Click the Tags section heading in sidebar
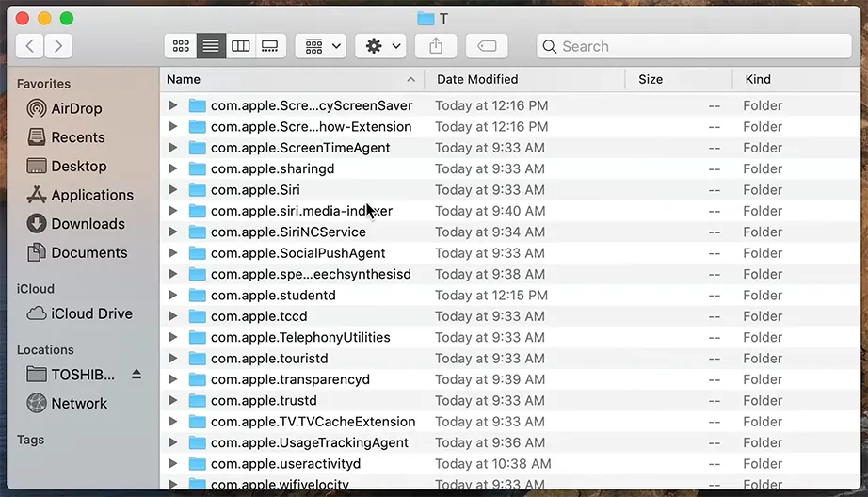The height and width of the screenshot is (497, 868). click(30, 440)
